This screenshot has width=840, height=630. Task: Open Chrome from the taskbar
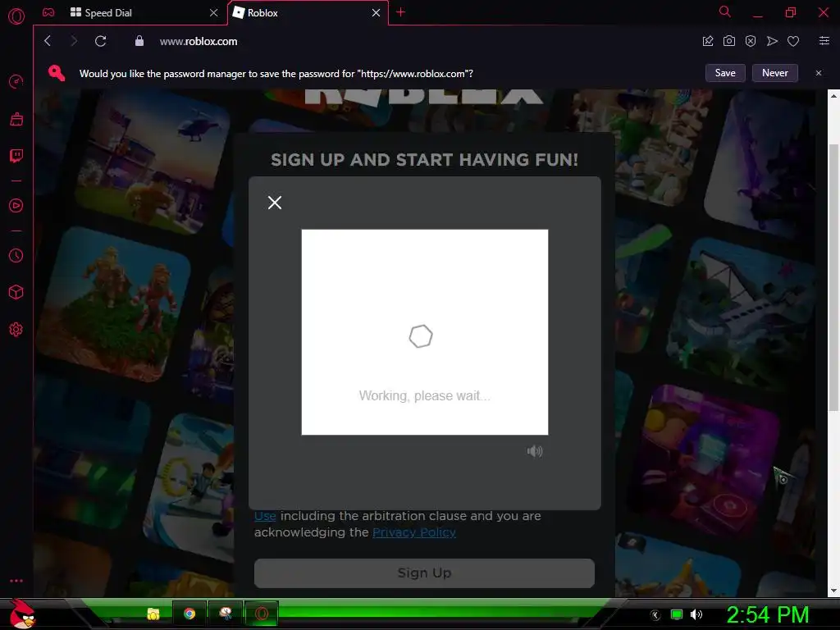pos(189,614)
